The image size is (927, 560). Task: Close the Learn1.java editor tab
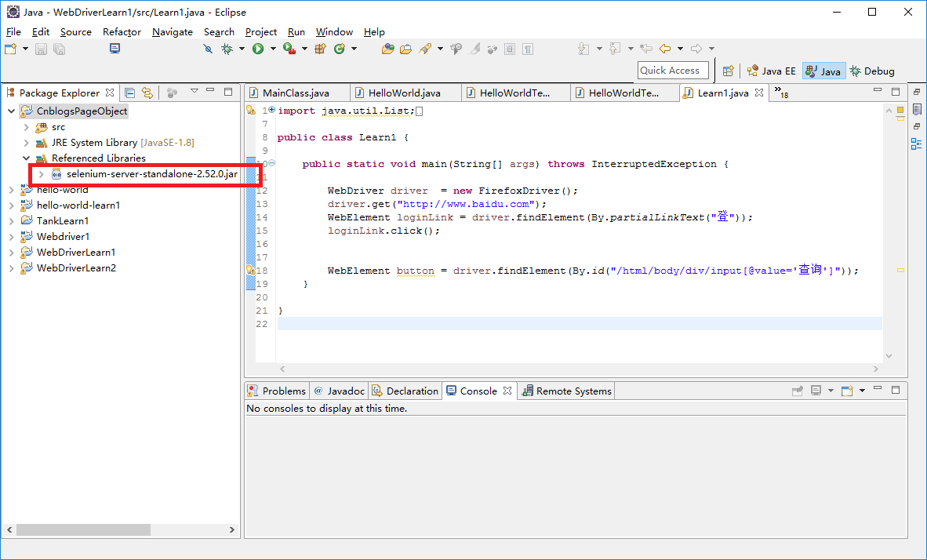(759, 93)
